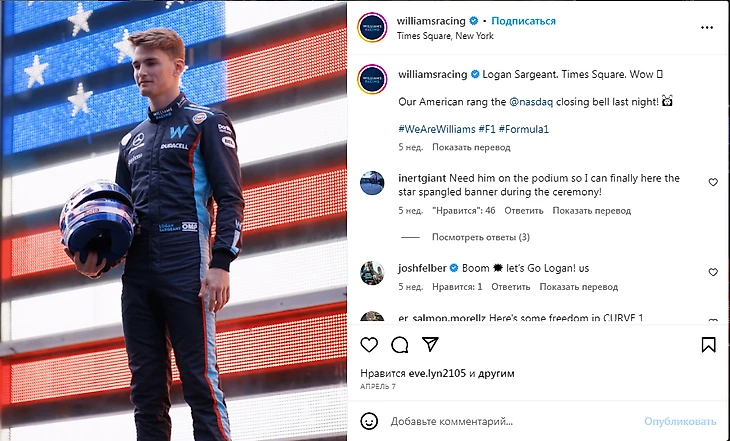Like inertgiant's comment
The width and height of the screenshot is (730, 441).
(x=713, y=182)
